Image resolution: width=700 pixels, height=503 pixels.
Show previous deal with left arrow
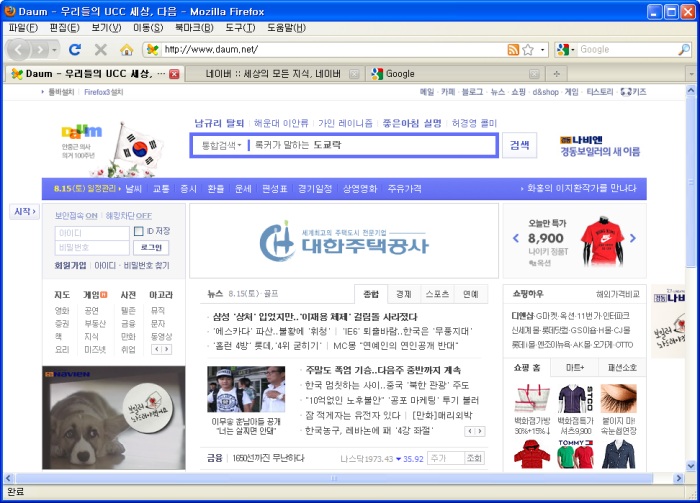pyautogui.click(x=516, y=238)
